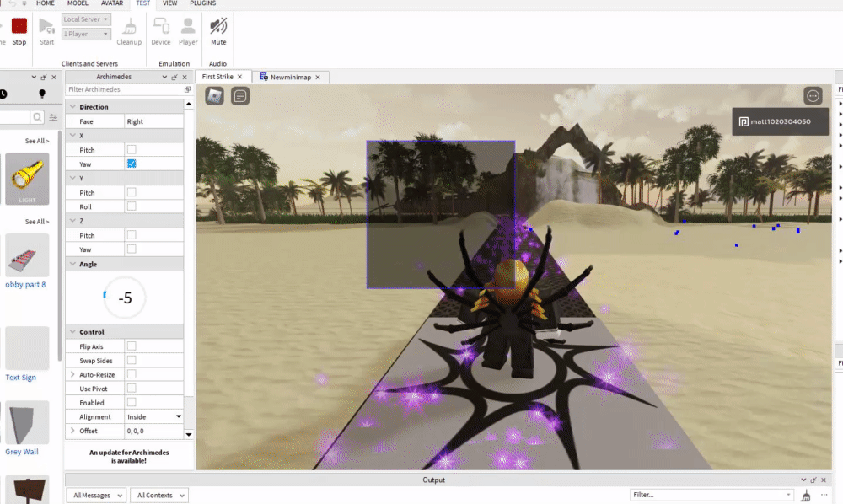Open the PLUGINS ribbon tab

coord(202,3)
